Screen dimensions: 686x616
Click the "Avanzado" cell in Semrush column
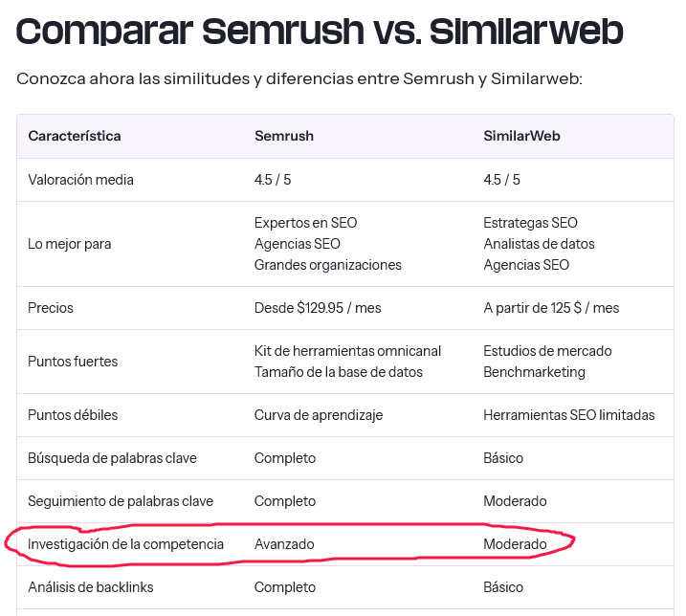284,544
